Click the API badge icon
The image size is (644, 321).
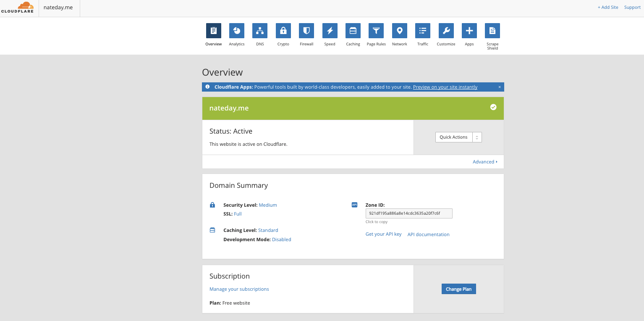(x=354, y=205)
